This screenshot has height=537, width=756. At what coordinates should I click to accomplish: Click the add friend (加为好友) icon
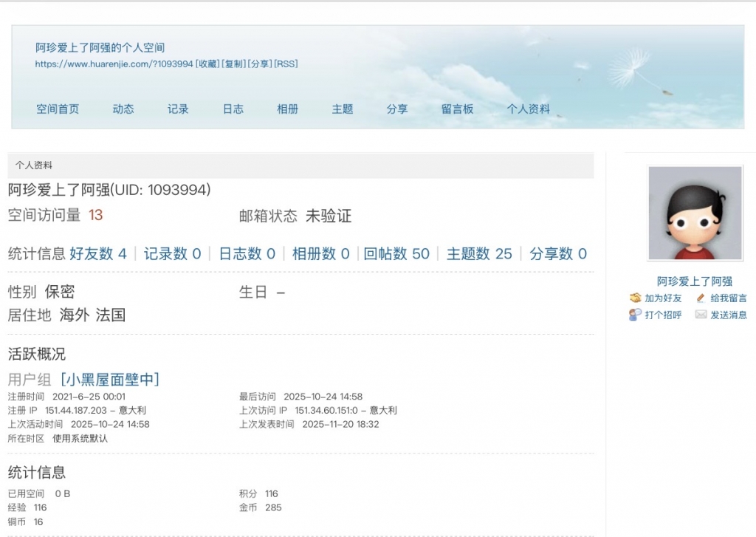point(635,298)
